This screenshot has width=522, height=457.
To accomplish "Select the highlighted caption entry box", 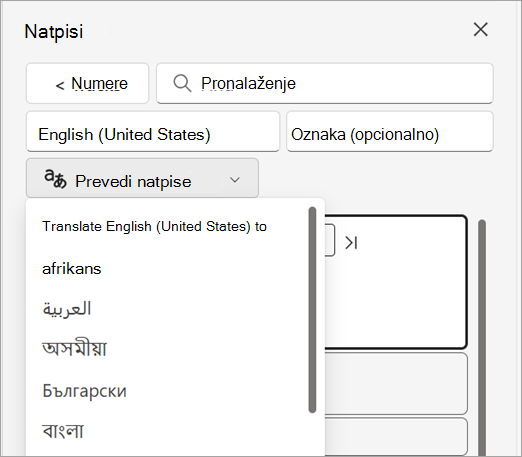I will [396, 282].
